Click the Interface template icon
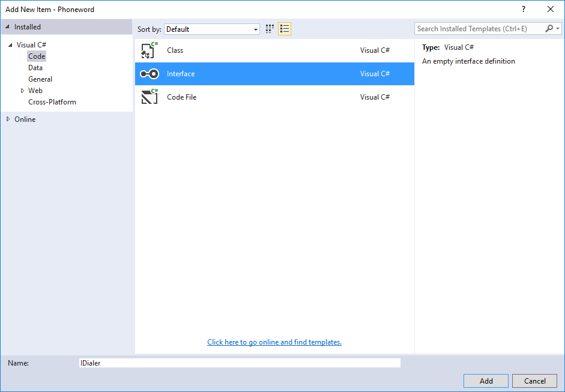565x392 pixels. [x=149, y=74]
